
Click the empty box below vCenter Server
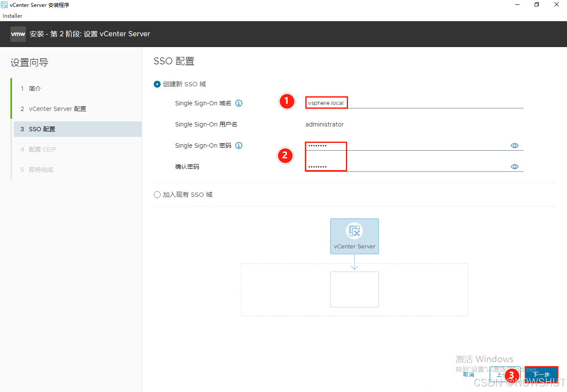click(355, 289)
